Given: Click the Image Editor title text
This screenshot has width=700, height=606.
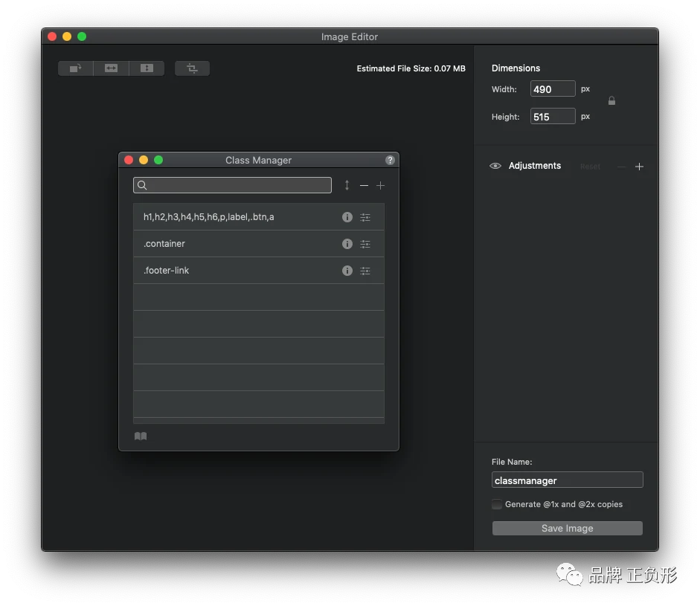Looking at the screenshot, I should (350, 36).
